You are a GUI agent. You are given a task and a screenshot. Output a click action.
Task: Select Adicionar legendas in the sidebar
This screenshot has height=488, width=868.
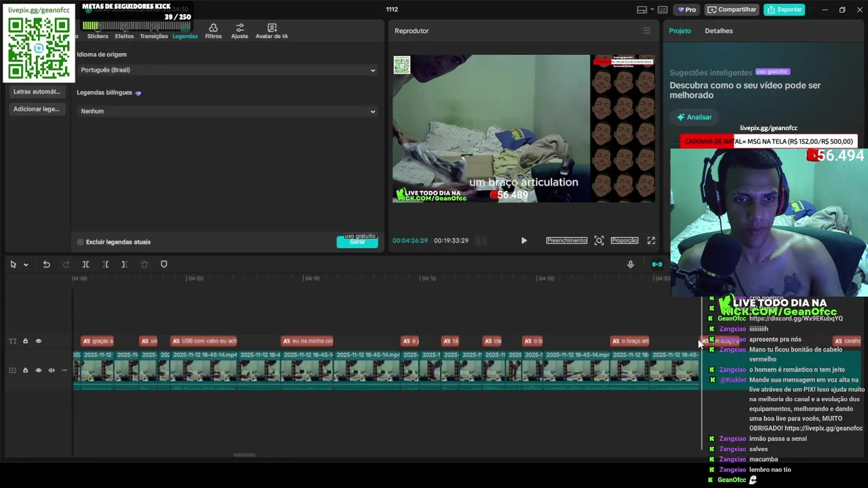37,109
